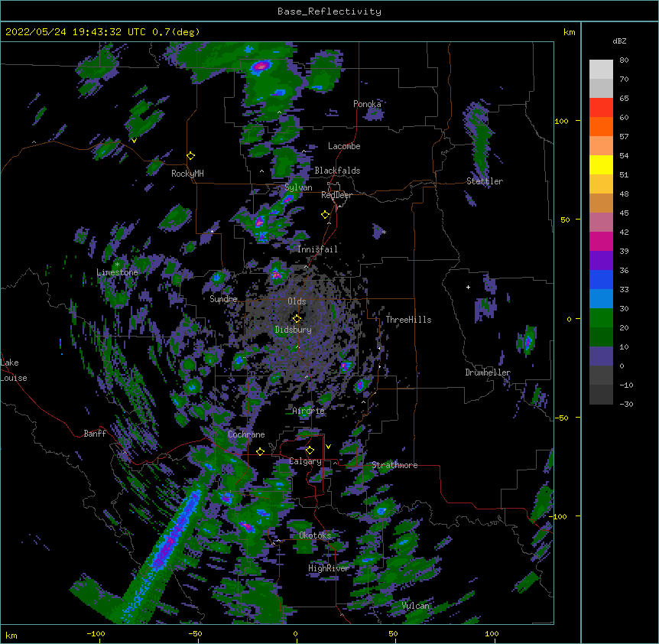Screen dimensions: 659x644
Task: Pick the magenta swatch between 42 and 39 dBZ
Action: [x=601, y=242]
